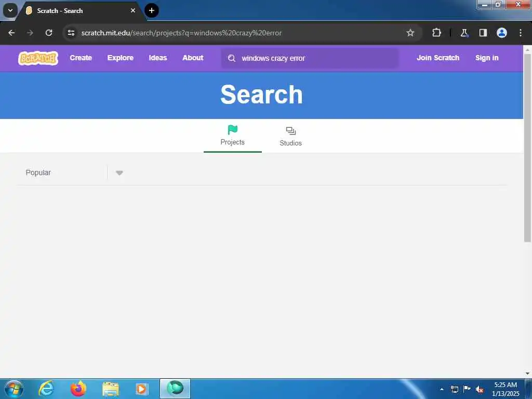Open the About page
532x399 pixels.
point(193,58)
